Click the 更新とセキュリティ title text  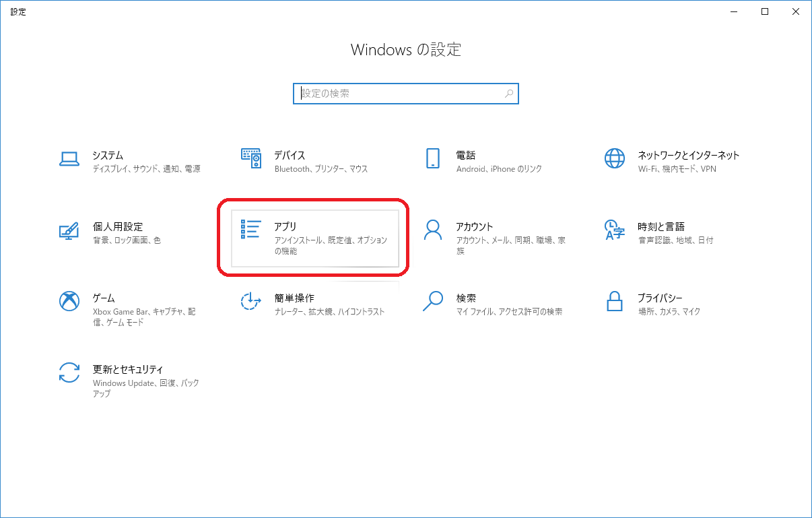coord(128,369)
